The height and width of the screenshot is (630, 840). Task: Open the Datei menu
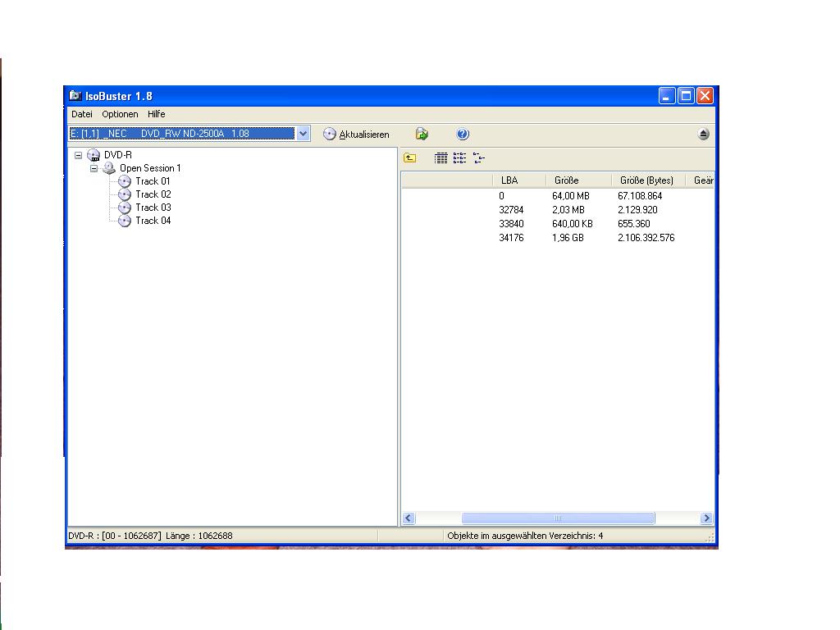click(82, 114)
